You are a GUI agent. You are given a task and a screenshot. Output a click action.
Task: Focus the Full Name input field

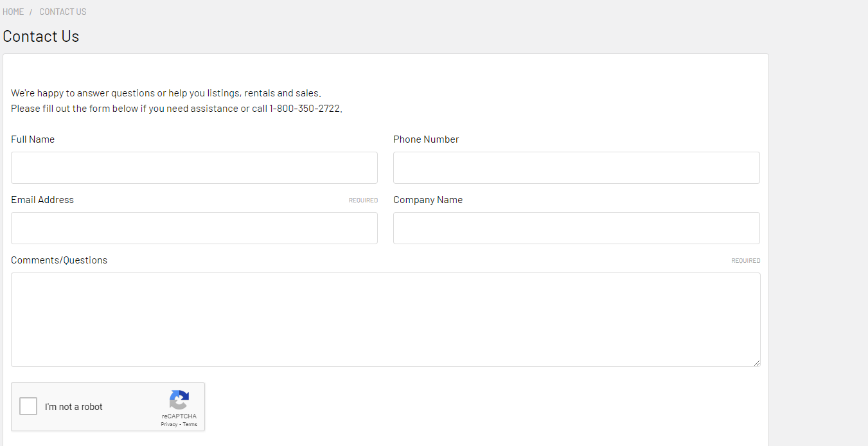click(194, 168)
